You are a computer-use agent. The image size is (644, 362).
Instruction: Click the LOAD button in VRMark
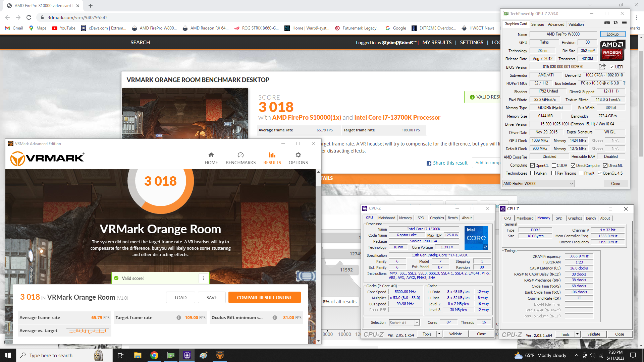point(180,298)
